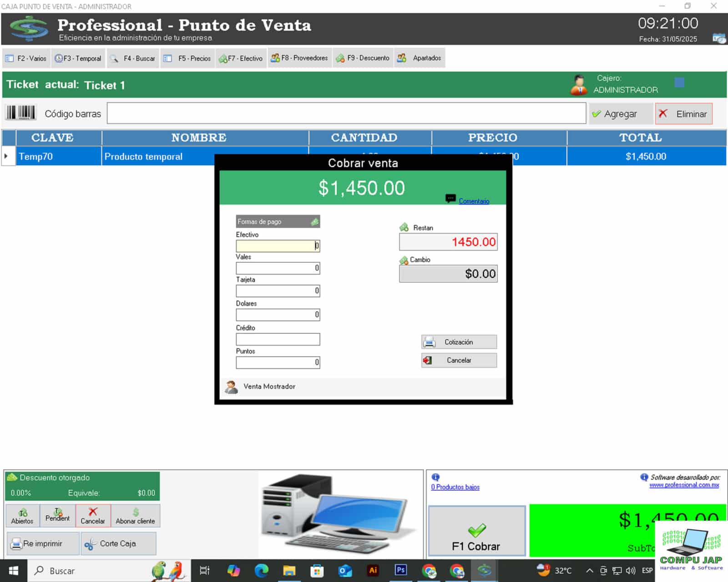The height and width of the screenshot is (582, 728).
Task: Open F7 - Efectivo toolbar option
Action: pos(241,58)
